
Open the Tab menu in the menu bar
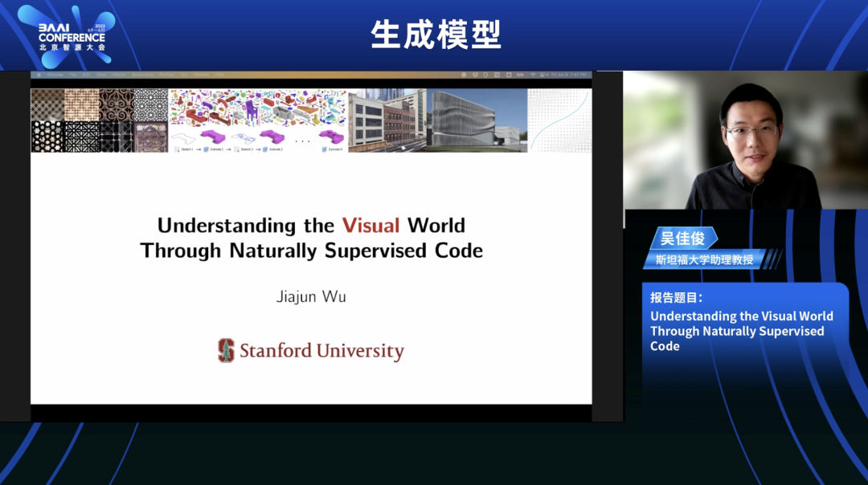[184, 75]
